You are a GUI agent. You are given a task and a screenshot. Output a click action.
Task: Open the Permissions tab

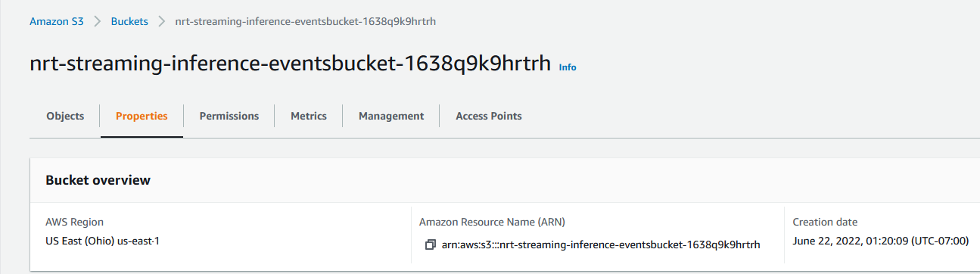click(229, 116)
